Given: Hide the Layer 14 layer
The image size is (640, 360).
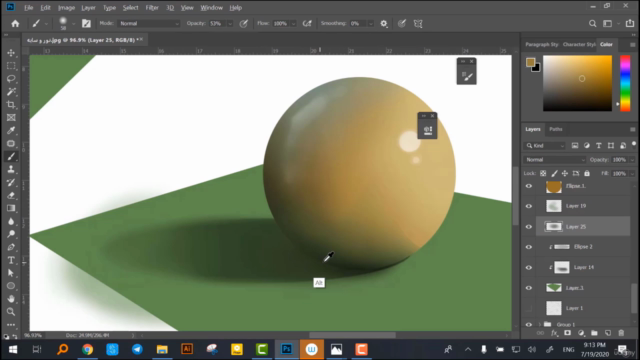Looking at the screenshot, I should pyautogui.click(x=529, y=268).
